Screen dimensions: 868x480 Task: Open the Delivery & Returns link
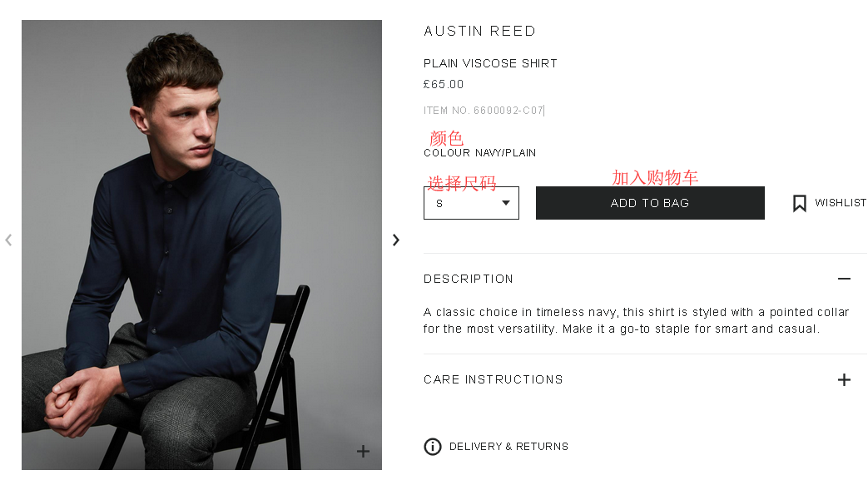pyautogui.click(x=508, y=447)
